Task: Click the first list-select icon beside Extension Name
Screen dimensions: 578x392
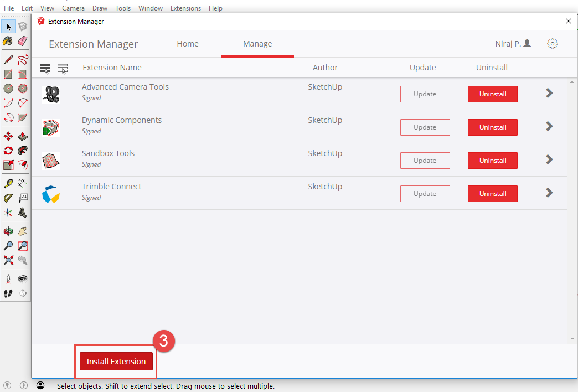Action: point(45,69)
